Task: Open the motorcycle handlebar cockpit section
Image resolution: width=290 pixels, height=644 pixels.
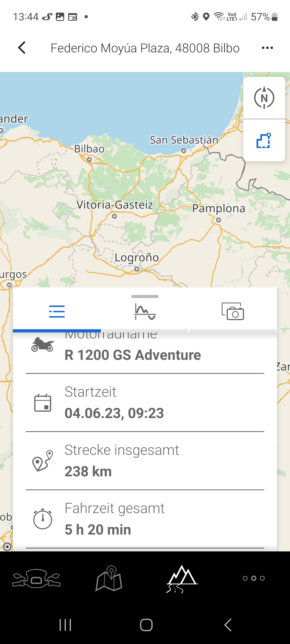Action: point(37,578)
